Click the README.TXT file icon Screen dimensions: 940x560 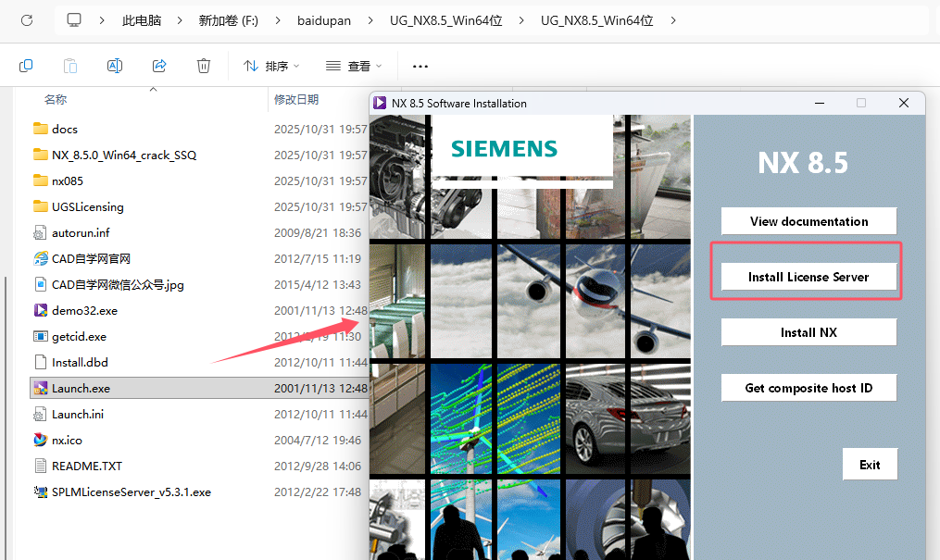point(40,466)
